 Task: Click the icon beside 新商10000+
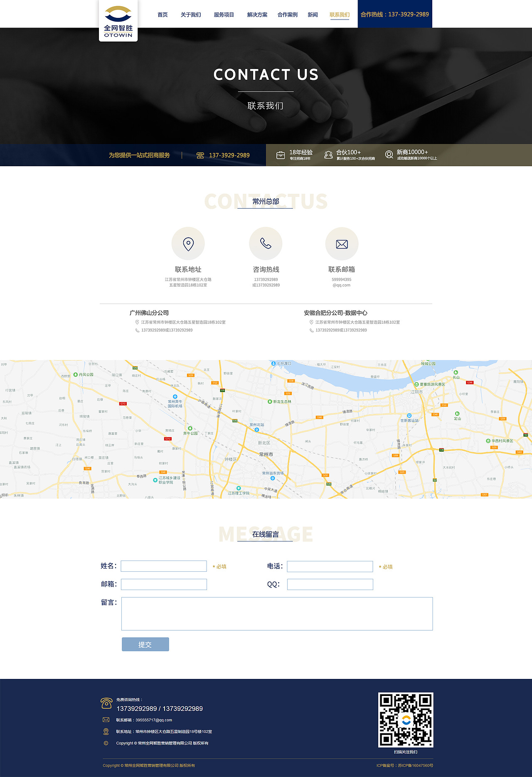coord(389,155)
